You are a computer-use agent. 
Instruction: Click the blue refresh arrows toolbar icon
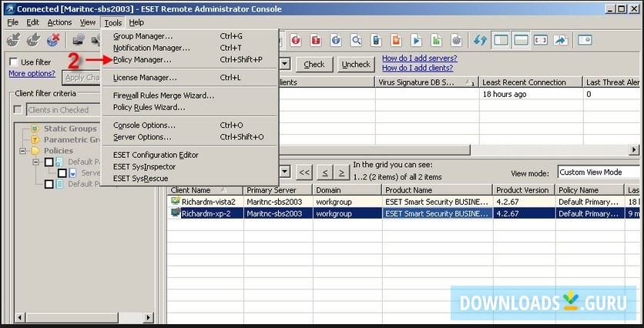(480, 40)
